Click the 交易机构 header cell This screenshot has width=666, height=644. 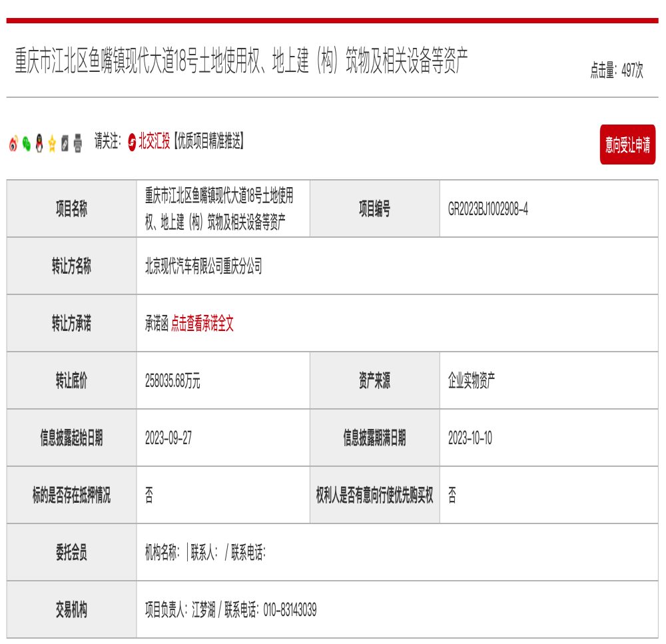coord(71,609)
